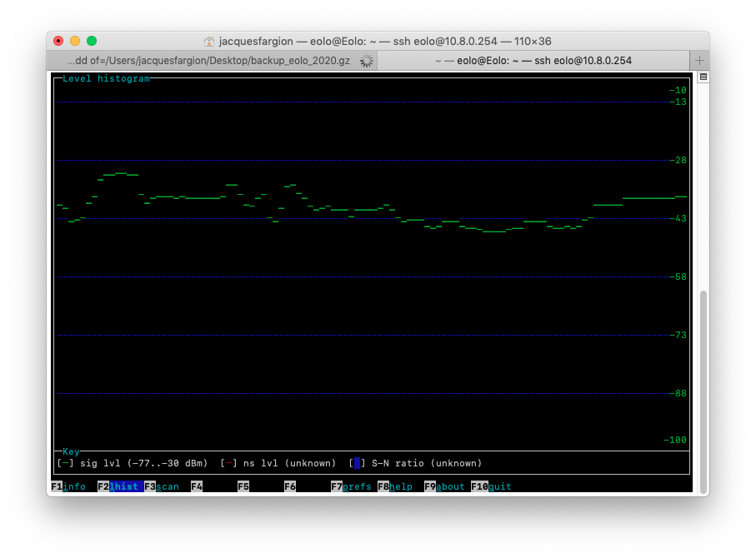
Task: Click the -58 axis label
Action: coord(678,277)
